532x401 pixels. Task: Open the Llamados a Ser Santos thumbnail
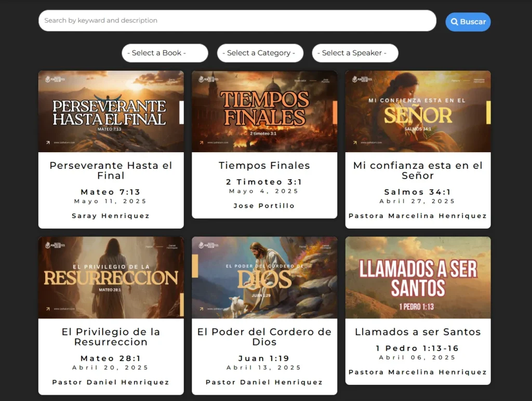[x=418, y=277]
